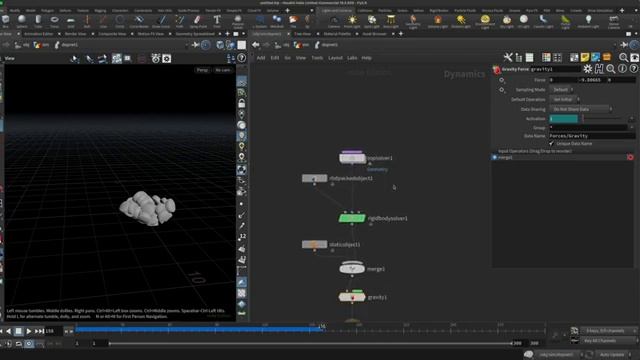Add a Camera from the shelf
Screen dimensions: 640x360
334,21
